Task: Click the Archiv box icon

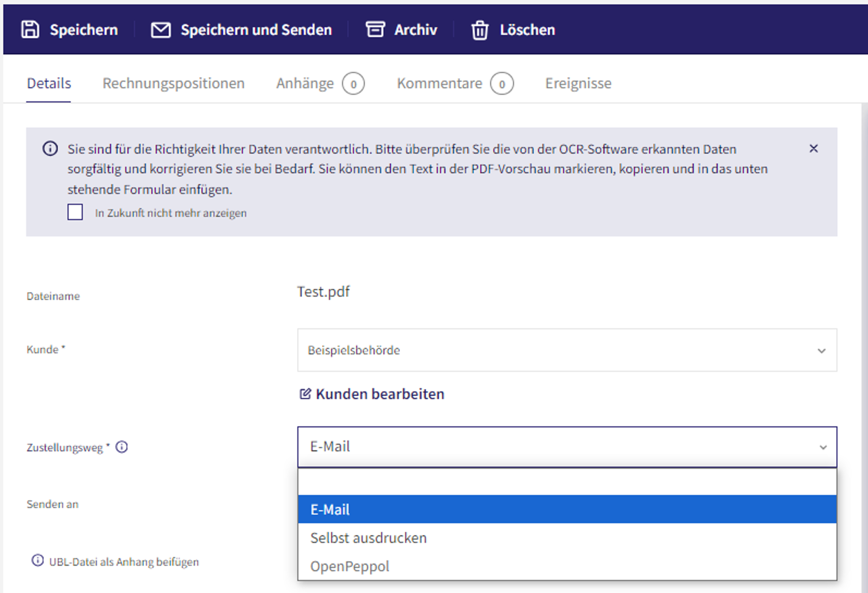Action: [x=375, y=29]
